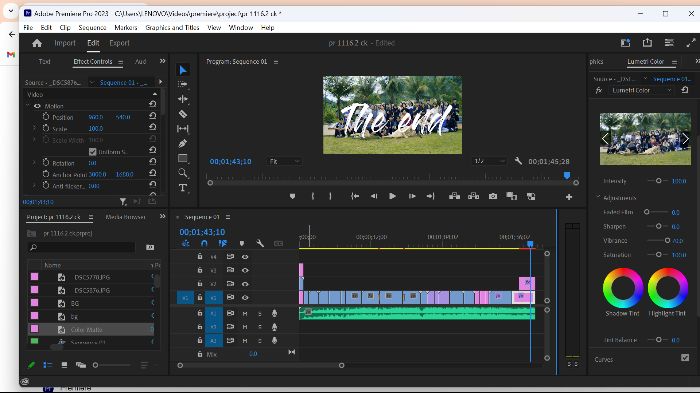Collapse Adjustments section in Lumetri

599,197
